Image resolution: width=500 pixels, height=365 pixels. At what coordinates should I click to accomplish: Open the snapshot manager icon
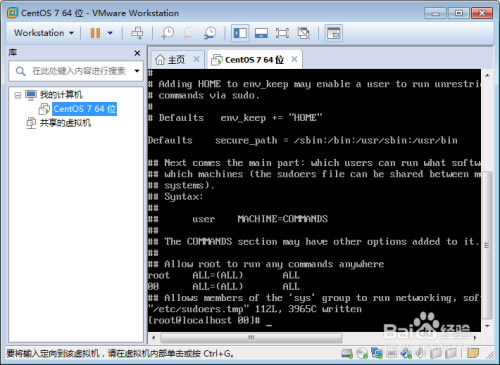coord(210,33)
